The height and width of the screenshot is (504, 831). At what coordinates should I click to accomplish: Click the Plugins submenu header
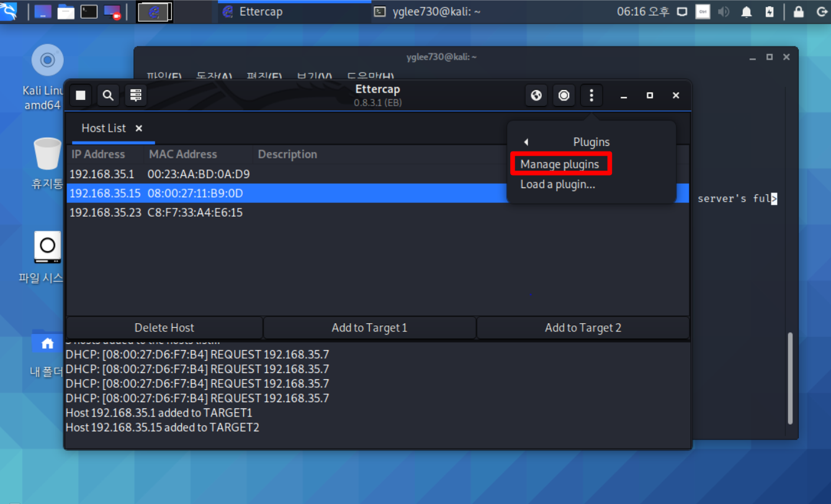pos(591,142)
